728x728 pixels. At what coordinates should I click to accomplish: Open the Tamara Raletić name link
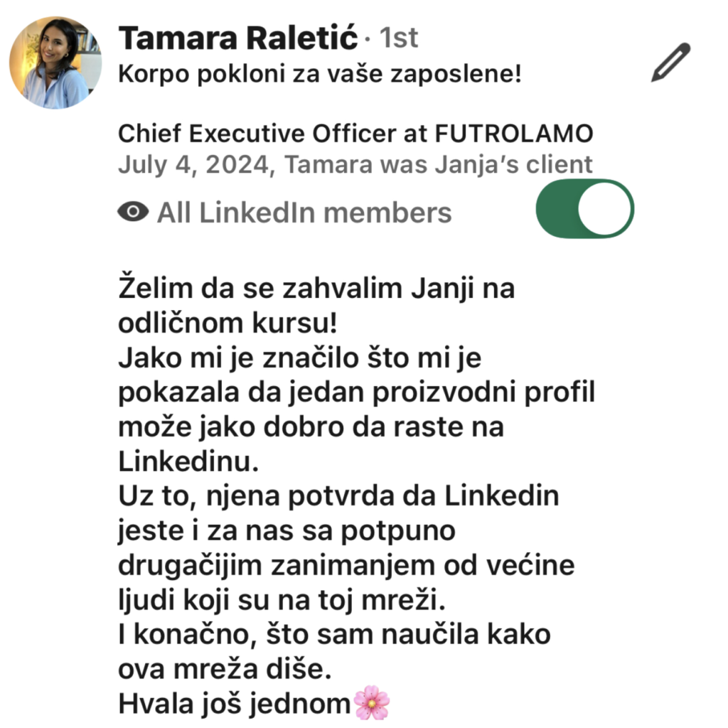(x=238, y=38)
